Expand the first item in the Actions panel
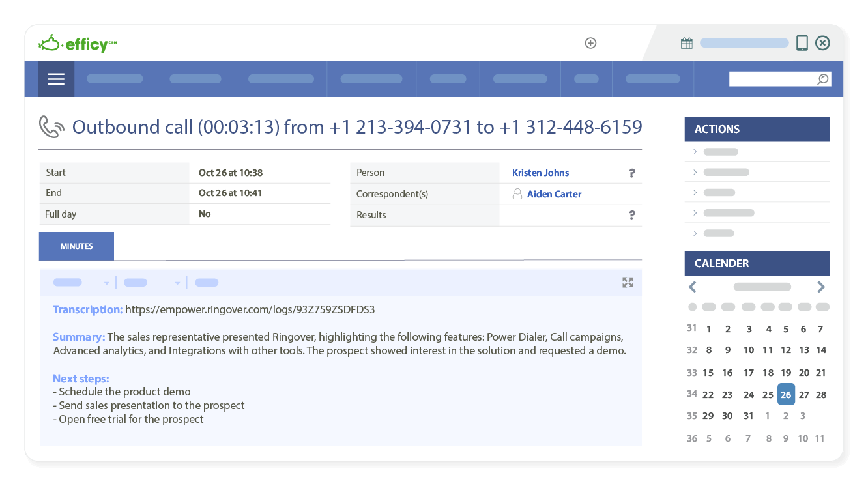The image size is (868, 486). [695, 151]
